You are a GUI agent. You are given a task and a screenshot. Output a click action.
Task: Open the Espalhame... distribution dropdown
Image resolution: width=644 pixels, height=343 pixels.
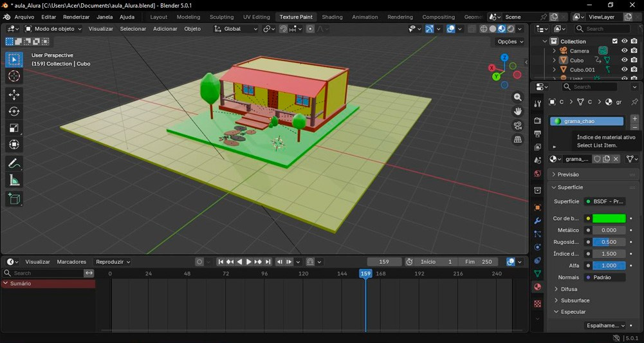tap(605, 326)
